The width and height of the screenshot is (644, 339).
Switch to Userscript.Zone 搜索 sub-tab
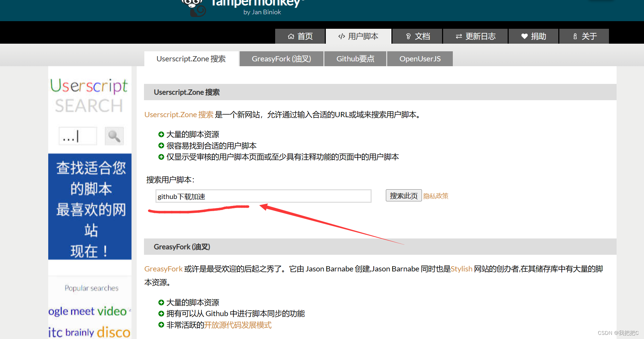(x=191, y=59)
